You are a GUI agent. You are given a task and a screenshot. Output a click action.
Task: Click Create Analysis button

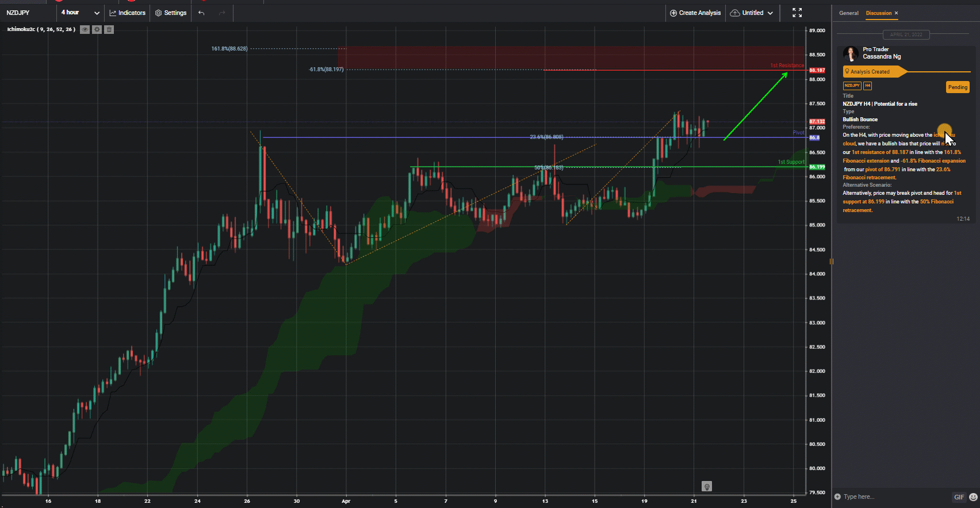tap(695, 13)
